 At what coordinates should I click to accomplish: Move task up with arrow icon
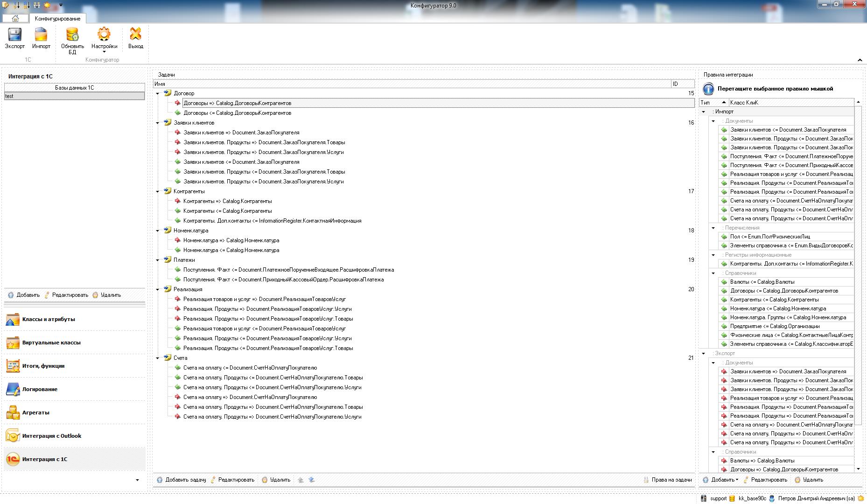pyautogui.click(x=301, y=480)
